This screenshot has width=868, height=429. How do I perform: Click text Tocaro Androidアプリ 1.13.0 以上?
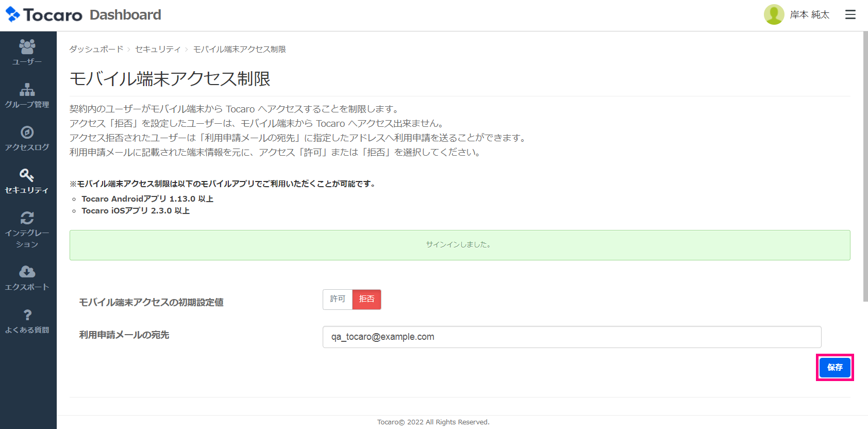tap(147, 199)
